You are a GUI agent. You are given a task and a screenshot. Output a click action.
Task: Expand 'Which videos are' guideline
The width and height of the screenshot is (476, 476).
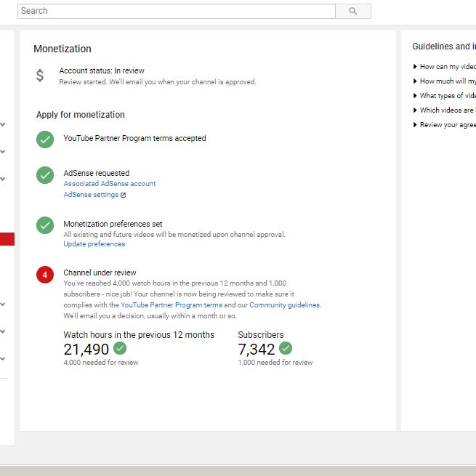point(445,110)
